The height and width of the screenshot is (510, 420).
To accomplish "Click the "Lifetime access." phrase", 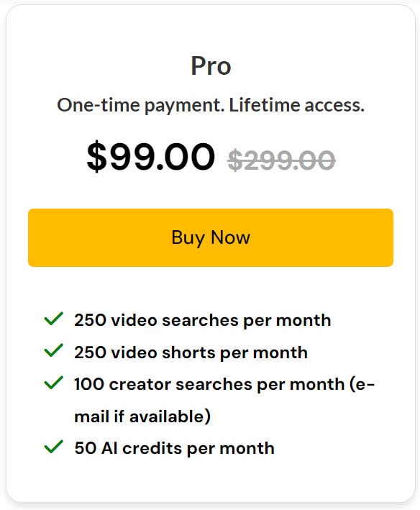I will tap(296, 105).
